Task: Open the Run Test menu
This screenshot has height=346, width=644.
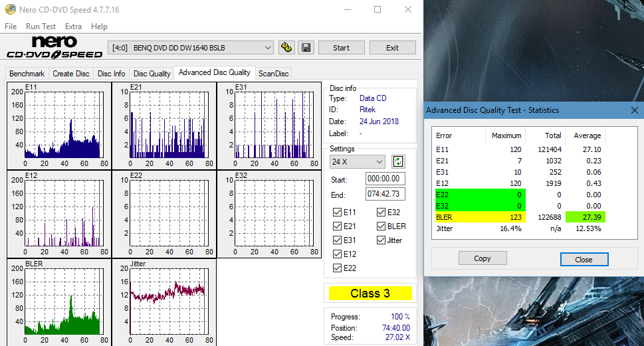Action: pos(41,27)
